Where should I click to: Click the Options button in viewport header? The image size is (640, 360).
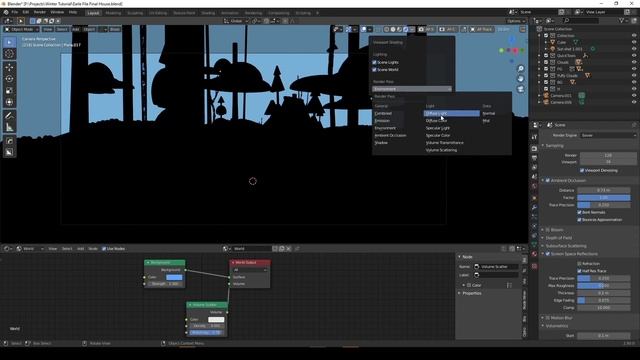[x=516, y=21]
